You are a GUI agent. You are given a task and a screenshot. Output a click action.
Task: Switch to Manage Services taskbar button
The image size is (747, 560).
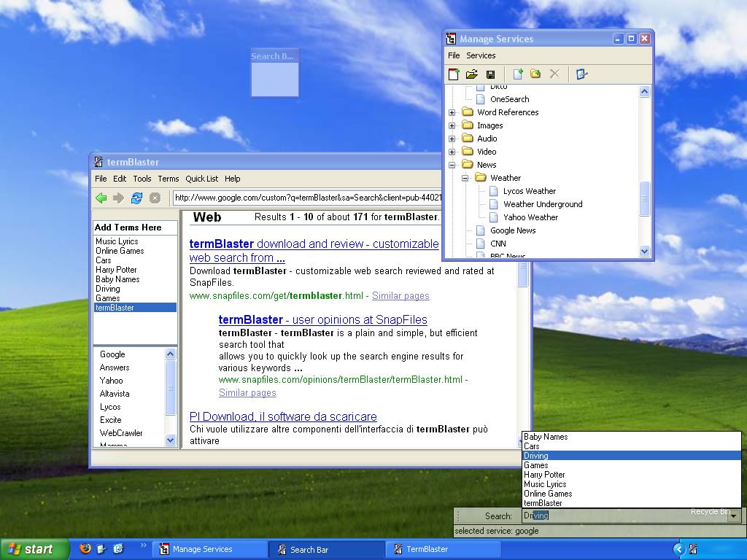tap(209, 550)
